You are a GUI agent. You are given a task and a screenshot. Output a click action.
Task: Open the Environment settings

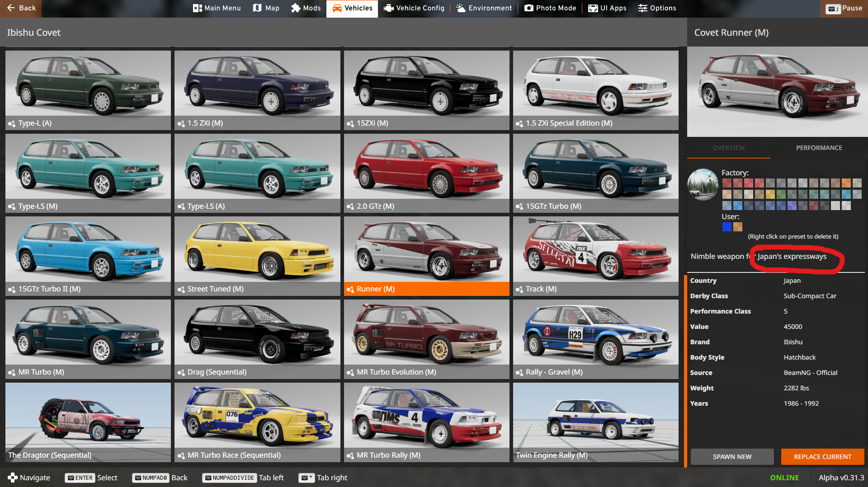point(484,8)
